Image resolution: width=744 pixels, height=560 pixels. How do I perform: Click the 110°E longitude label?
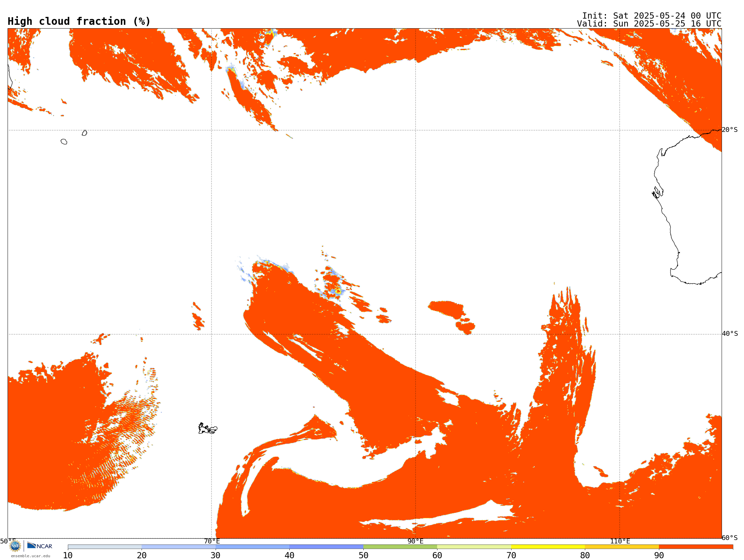pos(620,541)
